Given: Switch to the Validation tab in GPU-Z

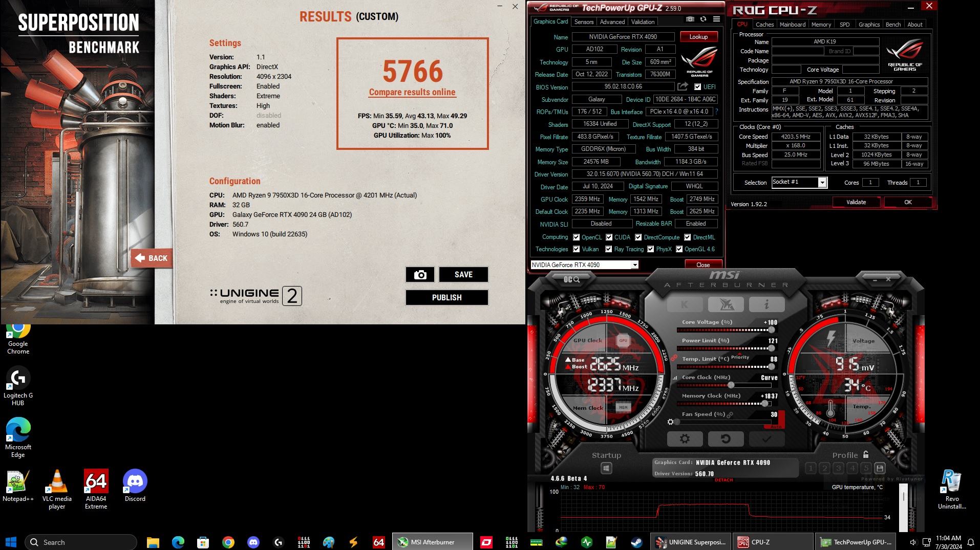Looking at the screenshot, I should (x=643, y=22).
